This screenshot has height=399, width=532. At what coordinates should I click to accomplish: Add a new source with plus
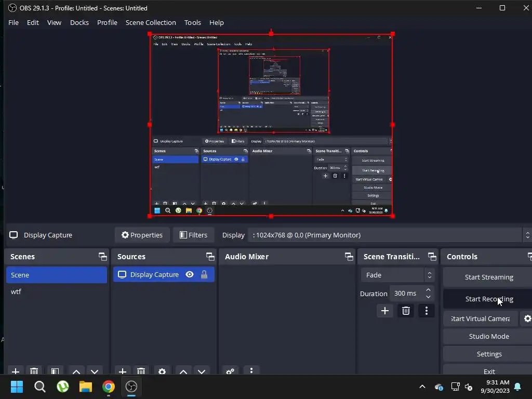click(x=123, y=371)
